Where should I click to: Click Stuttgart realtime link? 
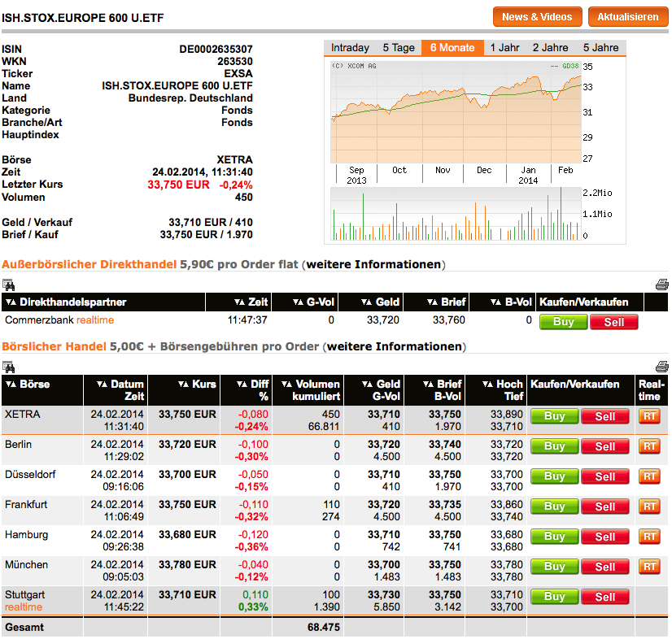[x=24, y=606]
